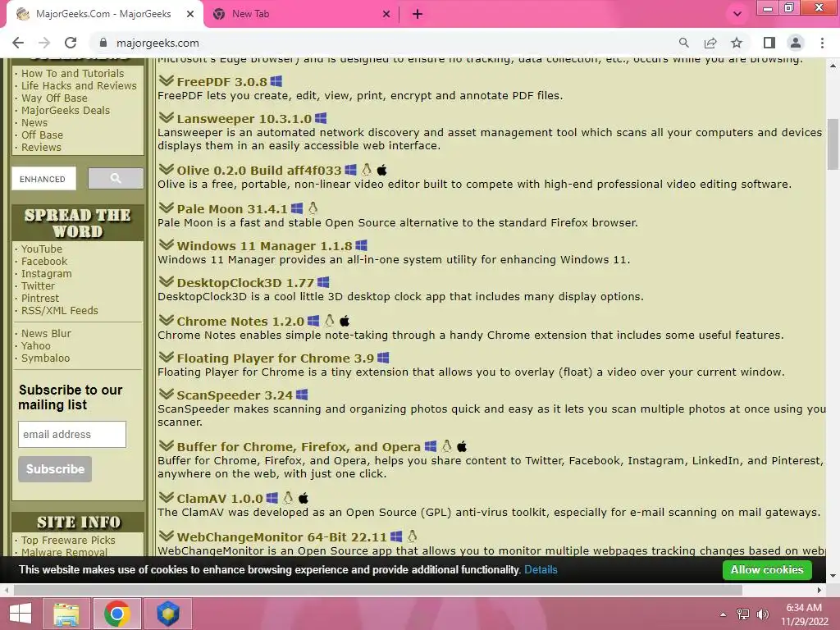The height and width of the screenshot is (630, 840).
Task: Click Windows icon beside Lansweeper 10.3.1.0
Action: tap(321, 118)
